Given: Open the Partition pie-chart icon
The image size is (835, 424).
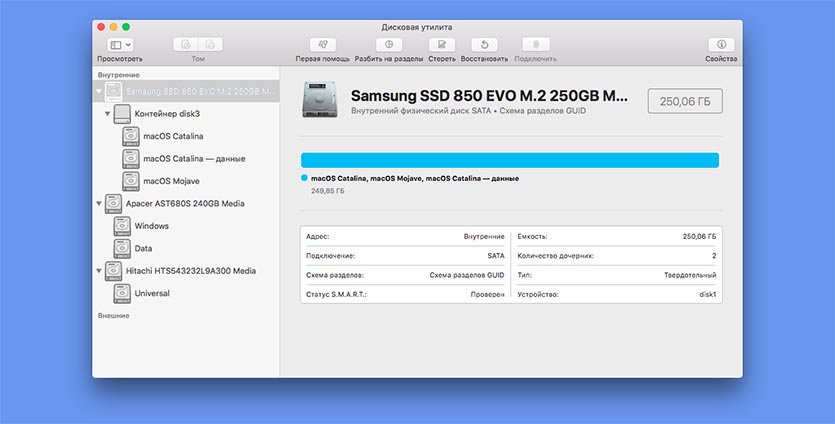Looking at the screenshot, I should click(x=389, y=45).
